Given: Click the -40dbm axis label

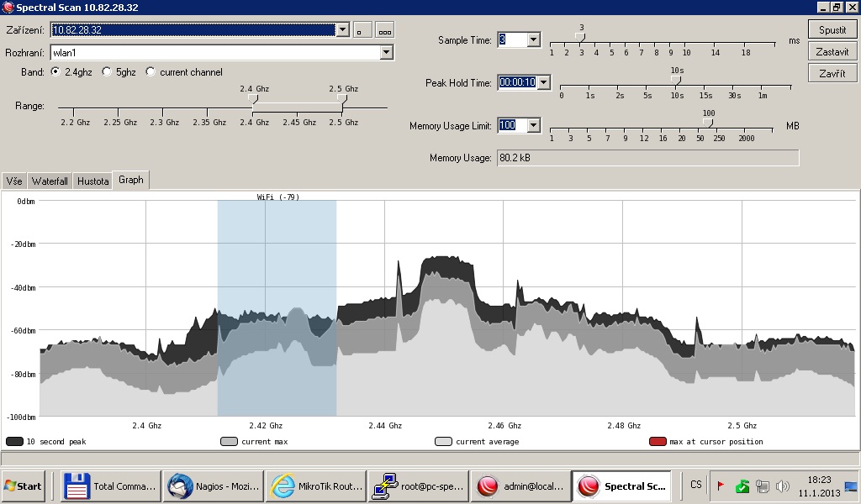Looking at the screenshot, I should pyautogui.click(x=23, y=287).
